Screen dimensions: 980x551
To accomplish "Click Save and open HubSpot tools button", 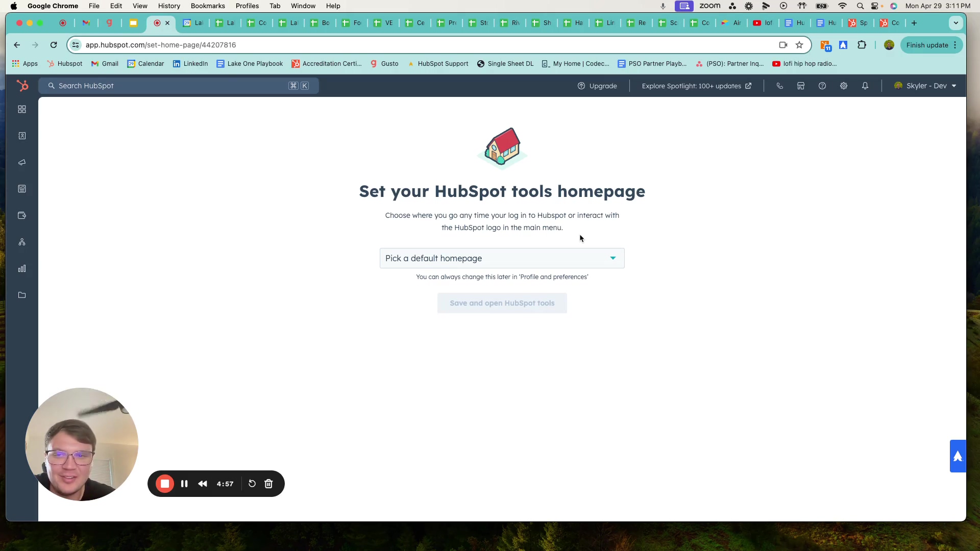I will 502,303.
